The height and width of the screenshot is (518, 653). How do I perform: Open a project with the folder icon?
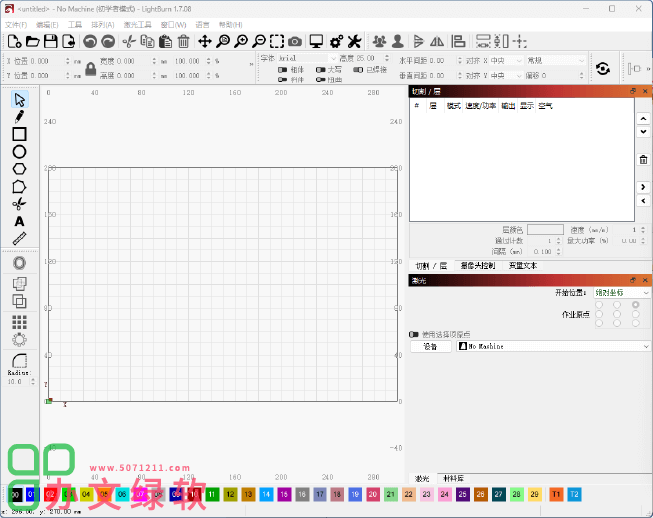click(32, 41)
